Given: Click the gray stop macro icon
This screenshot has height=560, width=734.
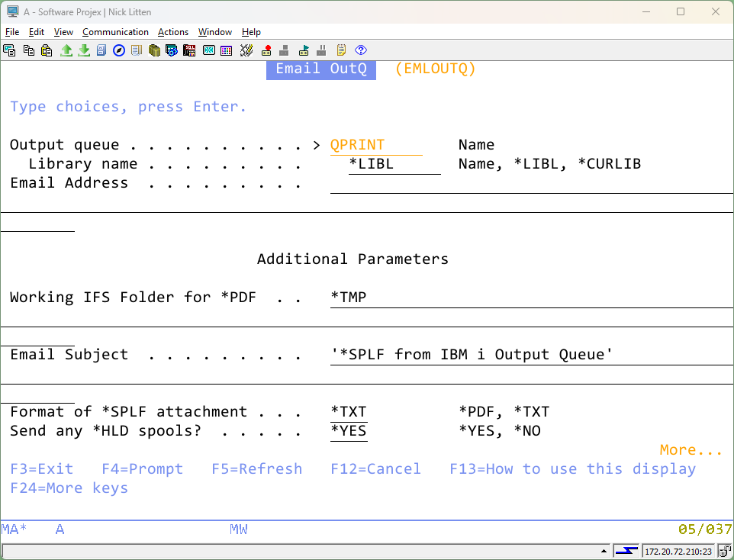Looking at the screenshot, I should pyautogui.click(x=284, y=50).
